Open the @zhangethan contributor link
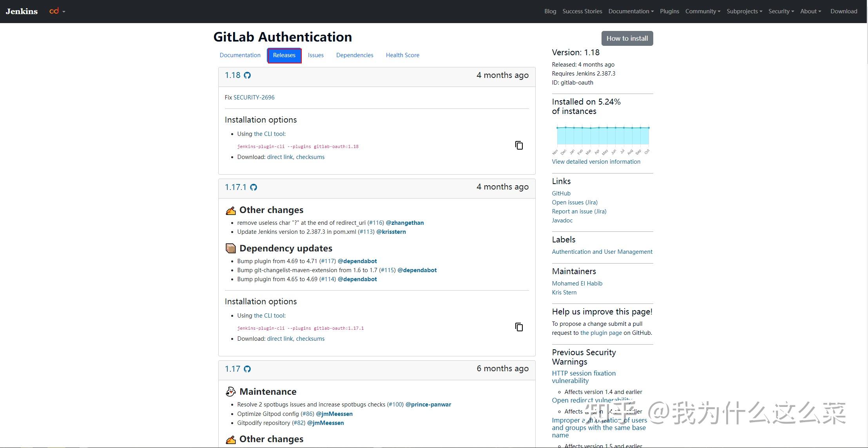This screenshot has height=448, width=868. click(x=404, y=223)
